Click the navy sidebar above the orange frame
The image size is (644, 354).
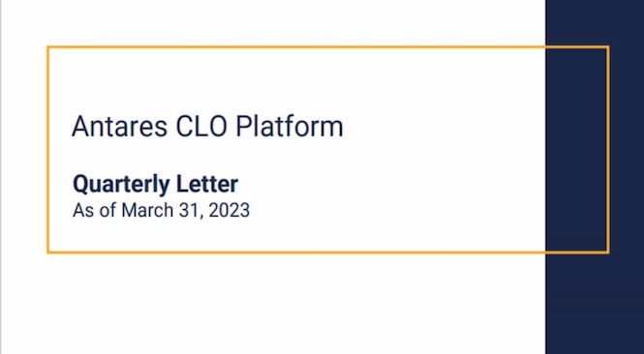(x=595, y=22)
